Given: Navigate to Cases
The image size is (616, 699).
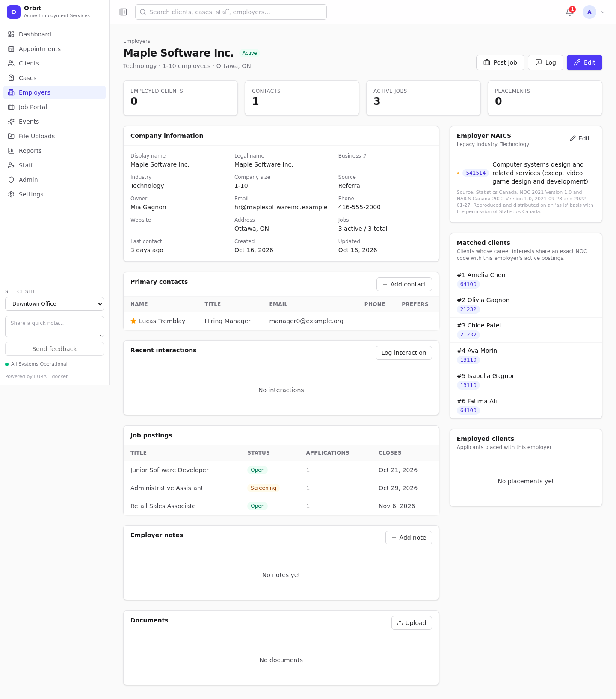Looking at the screenshot, I should [x=54, y=78].
